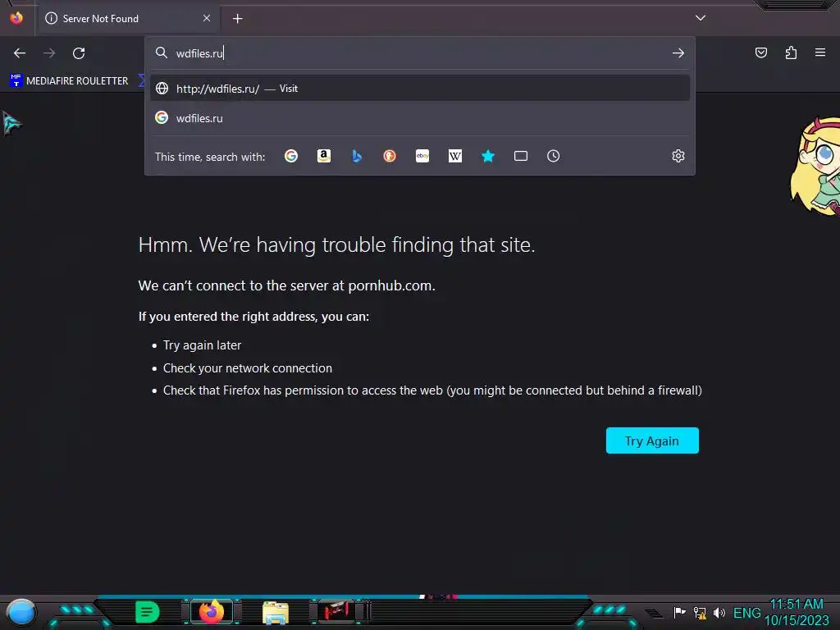The image size is (840, 630).
Task: Search this time with Google
Action: (x=291, y=156)
